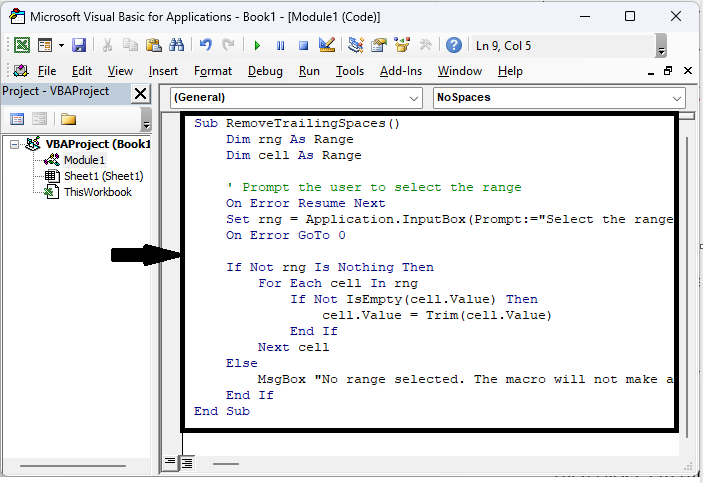
Task: Close the inner Module1 code window
Action: point(688,71)
